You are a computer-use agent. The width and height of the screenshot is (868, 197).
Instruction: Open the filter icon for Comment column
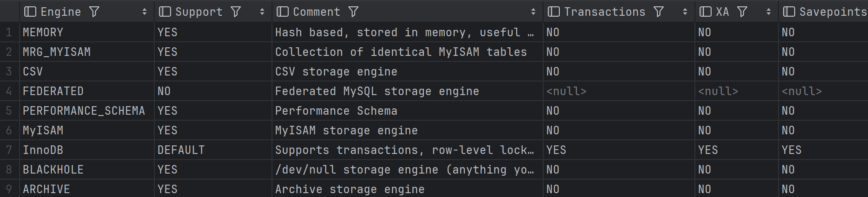(x=353, y=12)
